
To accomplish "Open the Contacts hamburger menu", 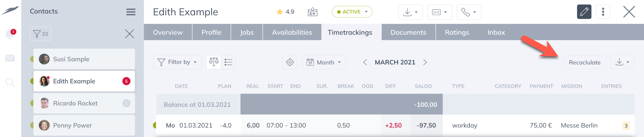I will [131, 12].
